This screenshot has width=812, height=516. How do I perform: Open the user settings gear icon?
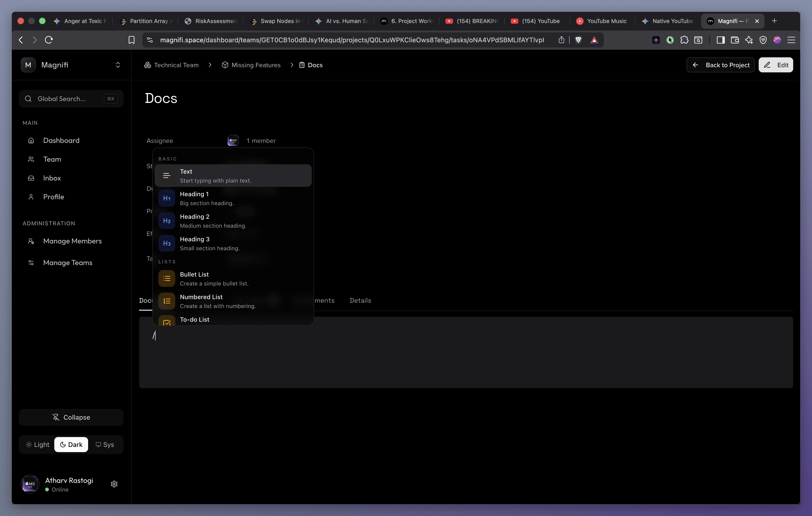(114, 484)
